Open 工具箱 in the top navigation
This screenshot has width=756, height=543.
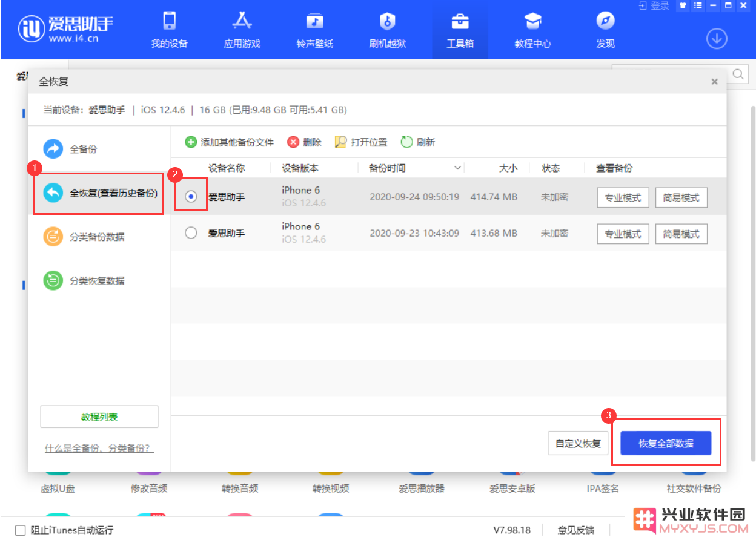point(460,30)
